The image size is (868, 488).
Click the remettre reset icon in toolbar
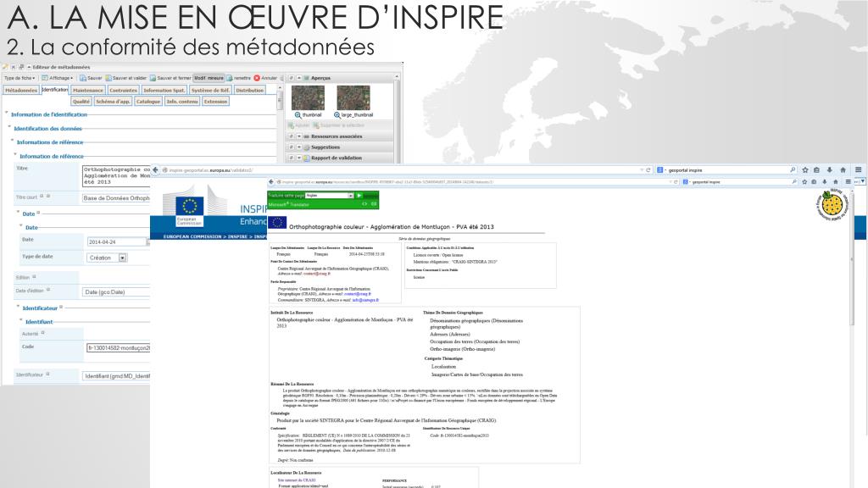229,78
